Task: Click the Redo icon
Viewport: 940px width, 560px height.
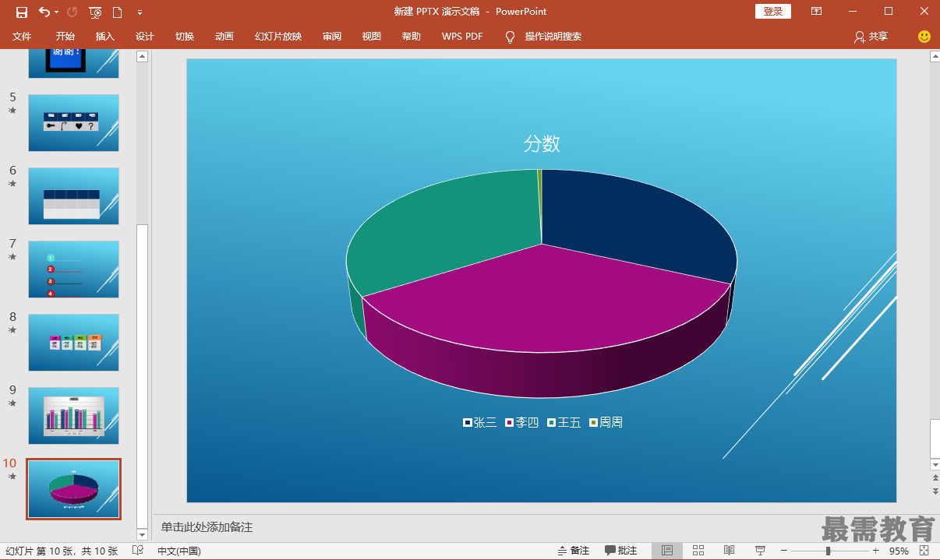Action: click(x=72, y=12)
